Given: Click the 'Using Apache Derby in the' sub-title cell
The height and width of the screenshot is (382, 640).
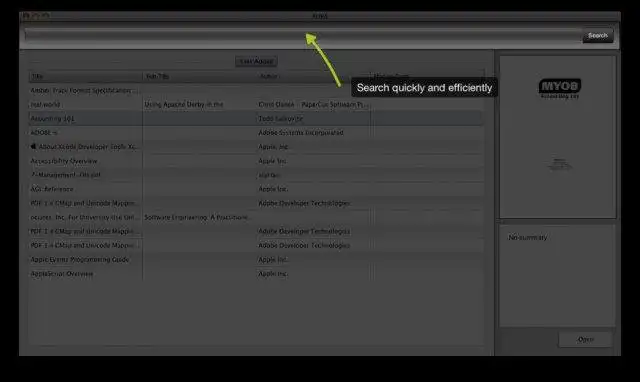Looking at the screenshot, I should [x=184, y=104].
